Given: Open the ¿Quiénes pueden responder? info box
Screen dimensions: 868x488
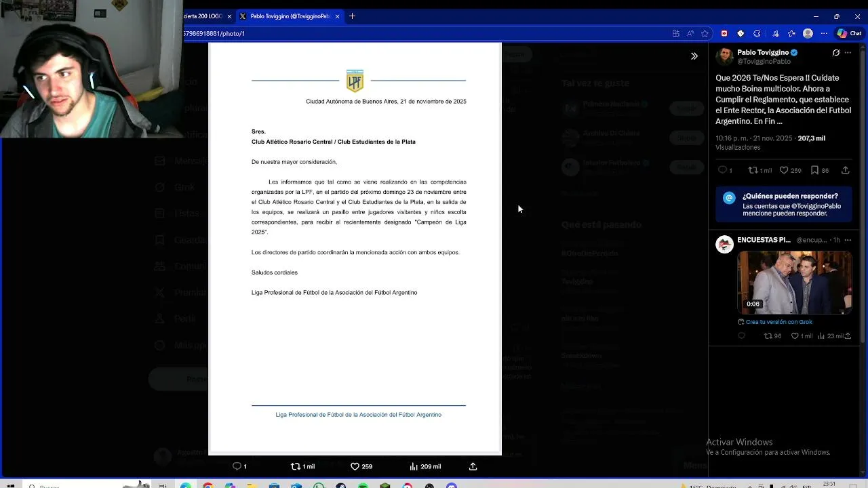Looking at the screenshot, I should point(783,204).
